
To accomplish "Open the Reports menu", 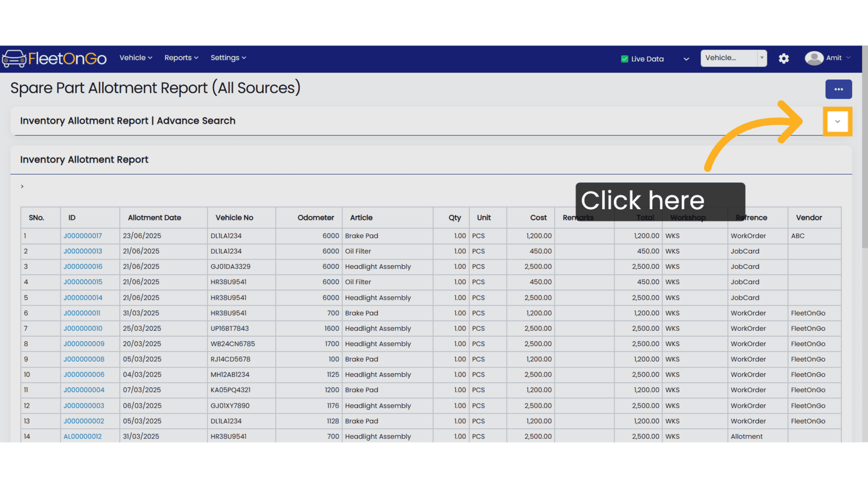I will pyautogui.click(x=181, y=57).
